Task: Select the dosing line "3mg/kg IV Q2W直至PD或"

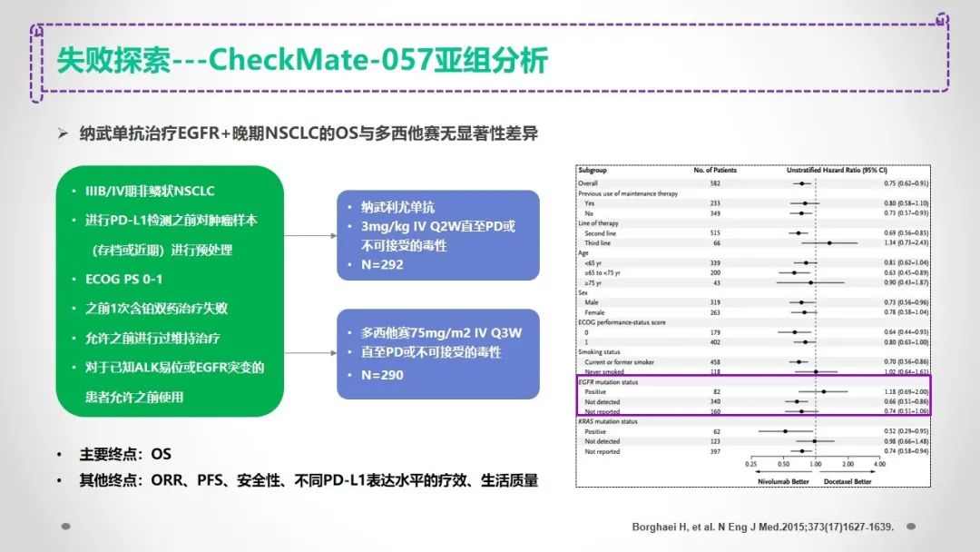Action: pyautogui.click(x=438, y=226)
